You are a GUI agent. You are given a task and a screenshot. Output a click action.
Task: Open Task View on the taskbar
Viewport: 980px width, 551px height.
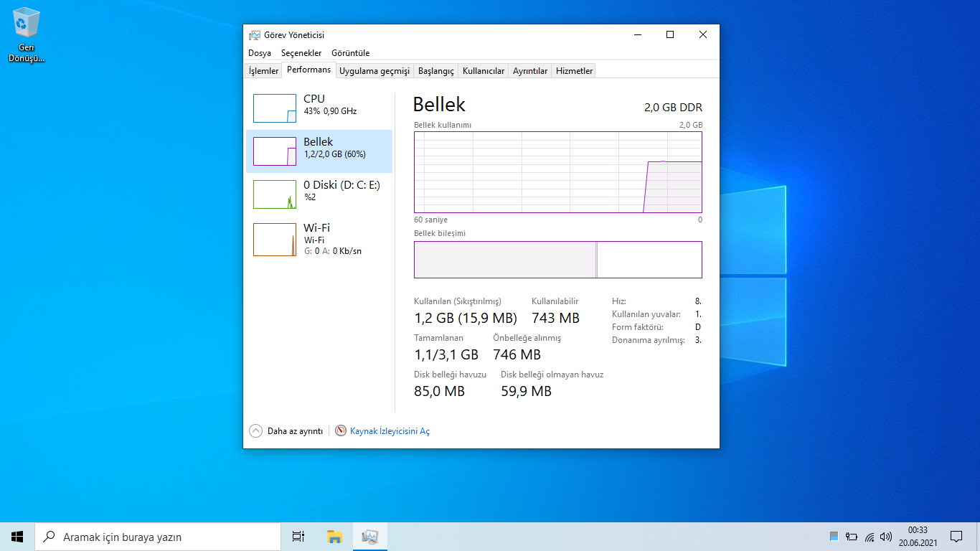coord(298,537)
